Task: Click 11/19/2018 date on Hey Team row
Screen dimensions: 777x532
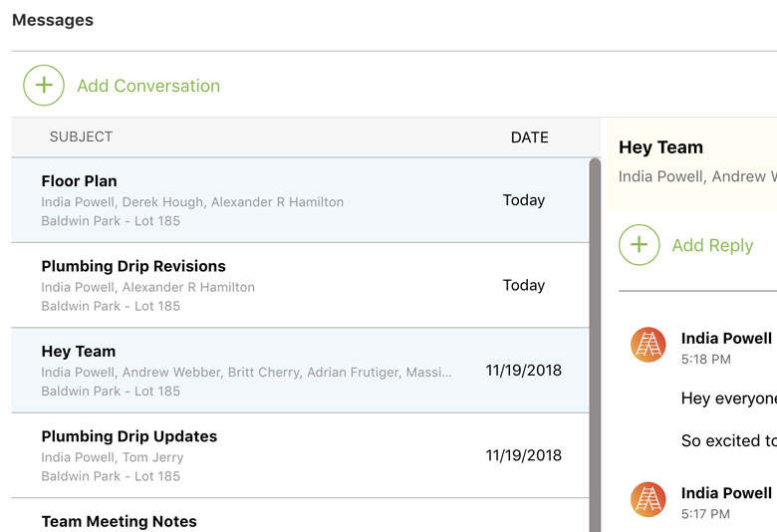Action: (524, 371)
